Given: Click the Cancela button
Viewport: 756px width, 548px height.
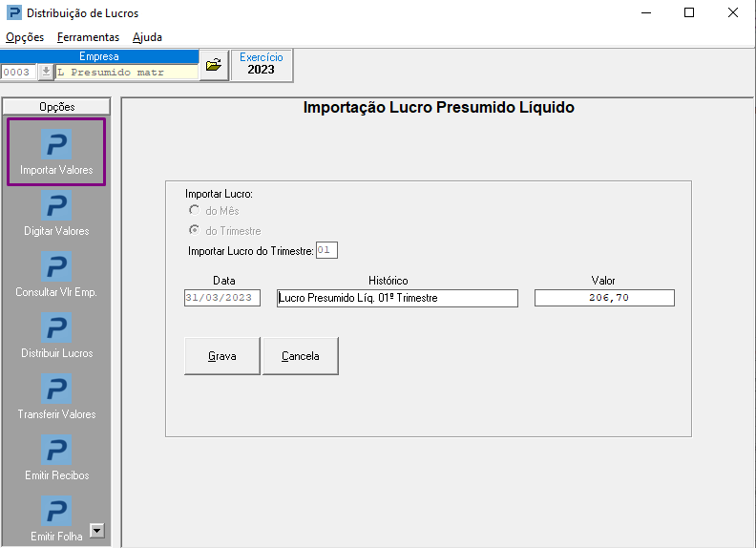Looking at the screenshot, I should point(301,356).
